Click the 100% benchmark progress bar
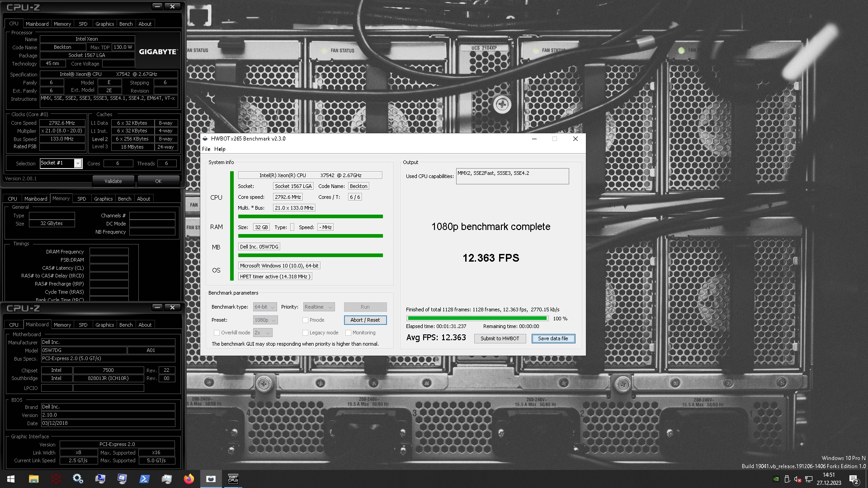Viewport: 868px width, 488px height. pos(477,319)
